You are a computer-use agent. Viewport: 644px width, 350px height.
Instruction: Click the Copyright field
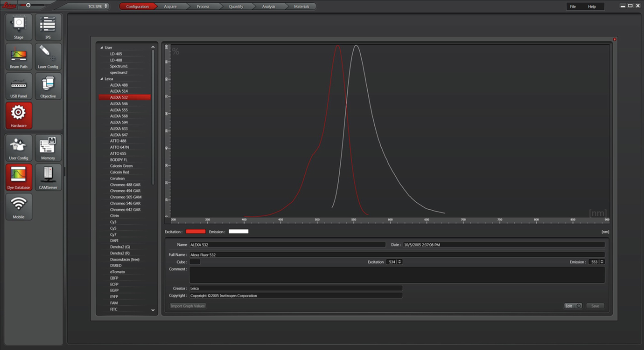click(296, 295)
